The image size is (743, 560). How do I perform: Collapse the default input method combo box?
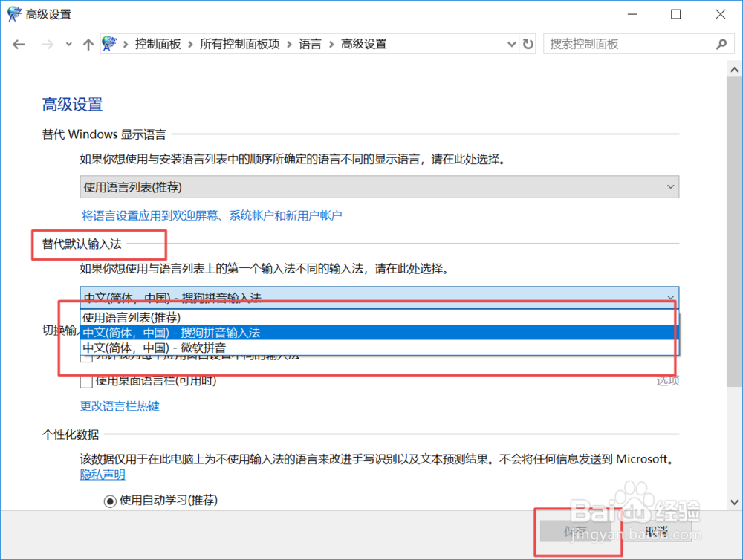tap(379, 297)
